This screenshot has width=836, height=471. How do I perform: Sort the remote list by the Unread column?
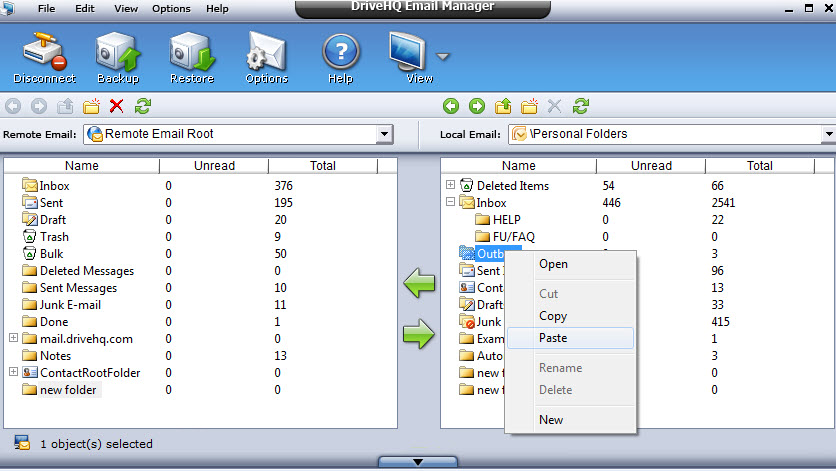214,166
